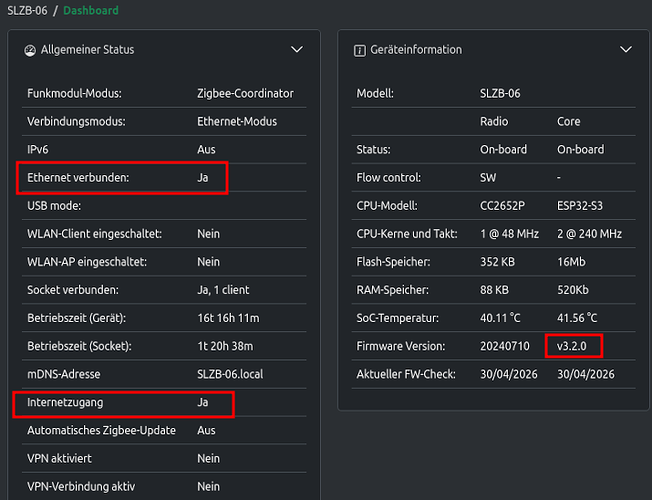Click the Geräteinformation info icon
This screenshot has height=500, width=652.
pyautogui.click(x=360, y=50)
